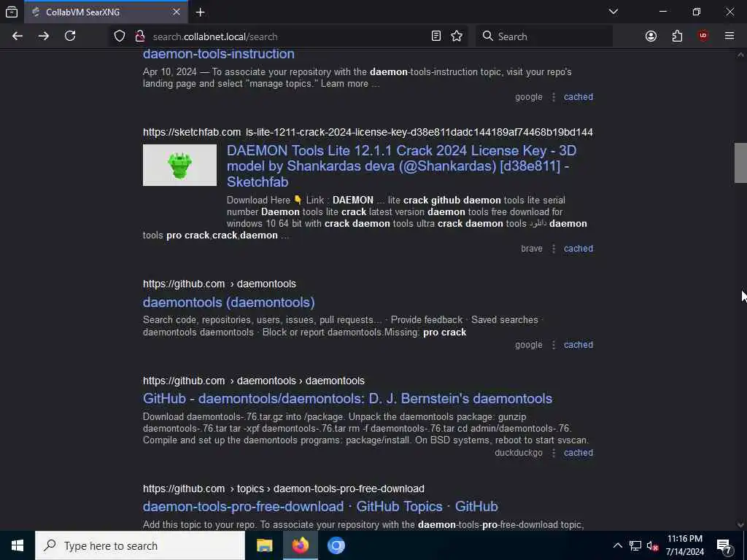Image resolution: width=747 pixels, height=560 pixels.
Task: Close the CollabVM SearXNG tab
Action: click(177, 12)
